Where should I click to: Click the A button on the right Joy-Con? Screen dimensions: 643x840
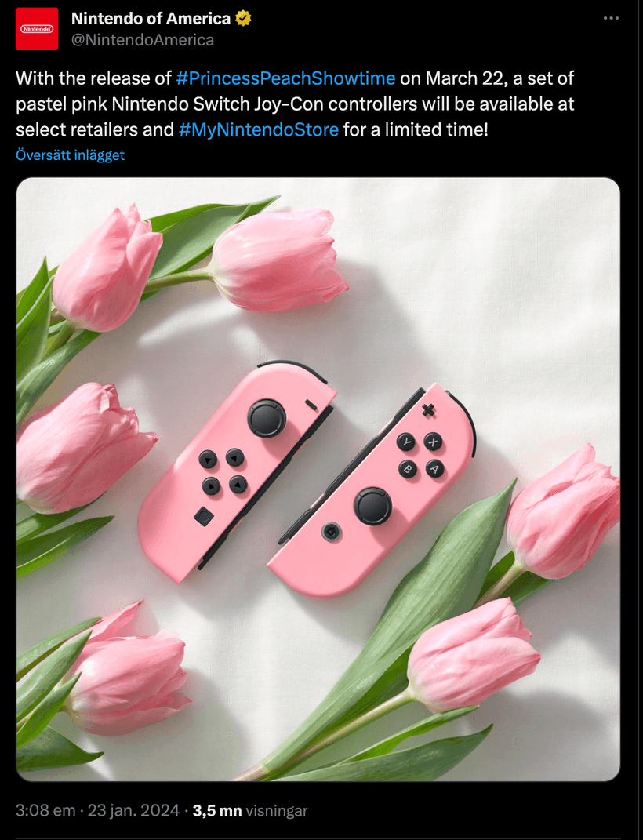point(435,468)
